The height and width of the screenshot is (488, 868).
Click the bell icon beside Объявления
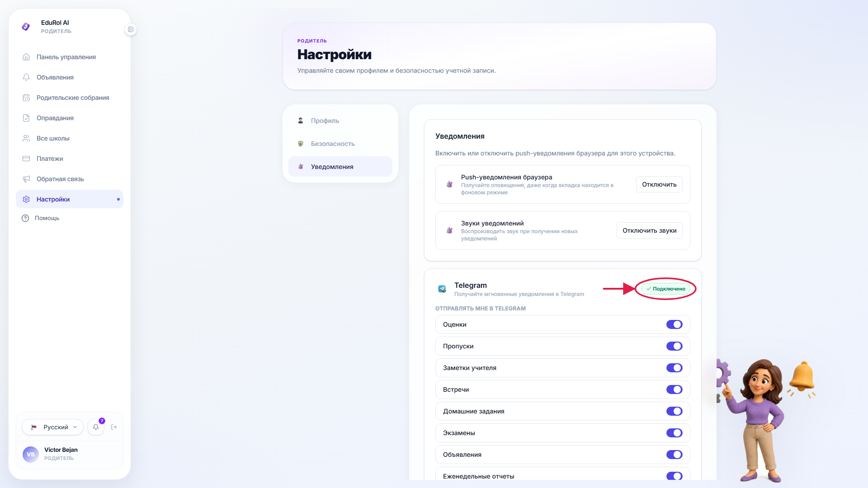(26, 77)
